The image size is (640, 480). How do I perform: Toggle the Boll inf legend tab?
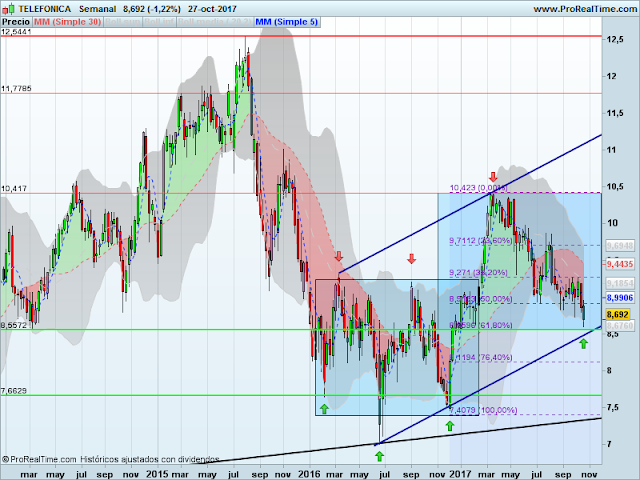tap(159, 22)
